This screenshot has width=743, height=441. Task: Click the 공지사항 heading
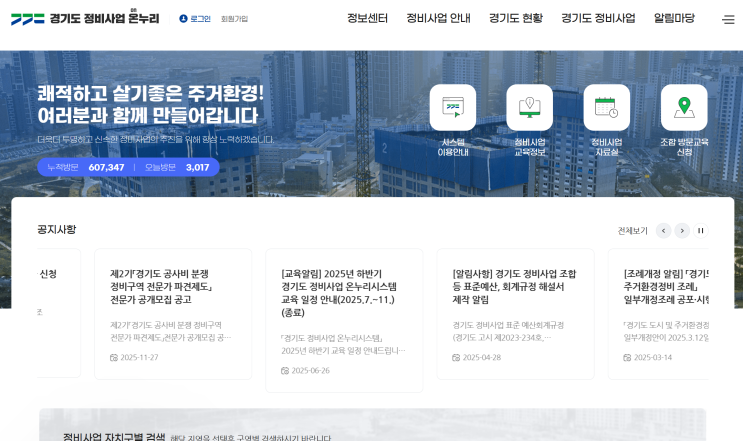56,230
